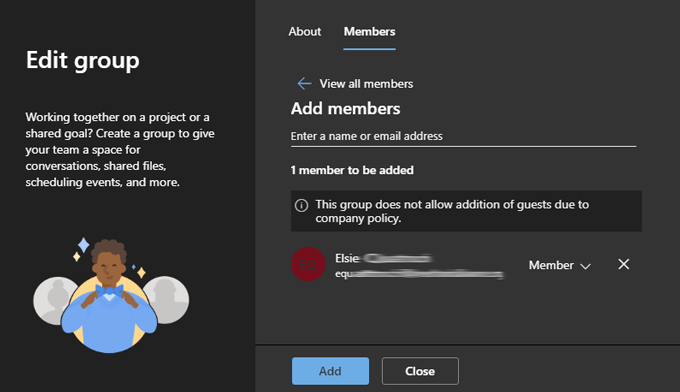Image resolution: width=680 pixels, height=392 pixels.
Task: Expand the chevron next to Member
Action: click(x=585, y=266)
